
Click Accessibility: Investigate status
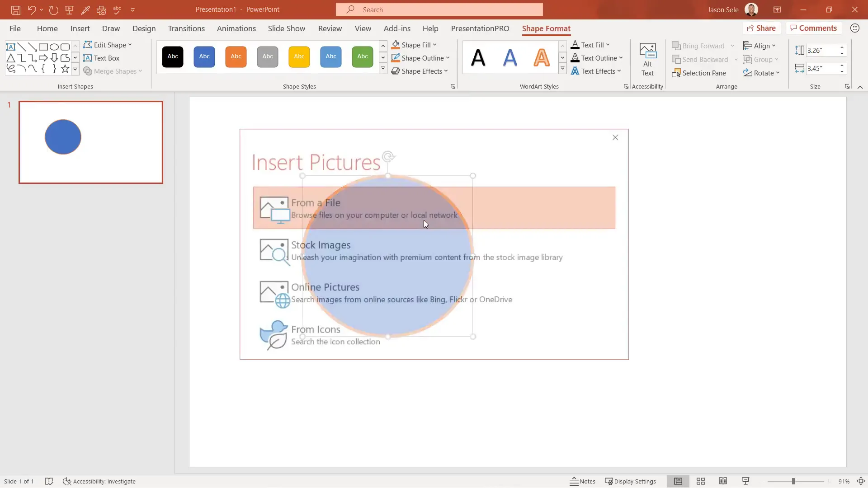point(99,481)
